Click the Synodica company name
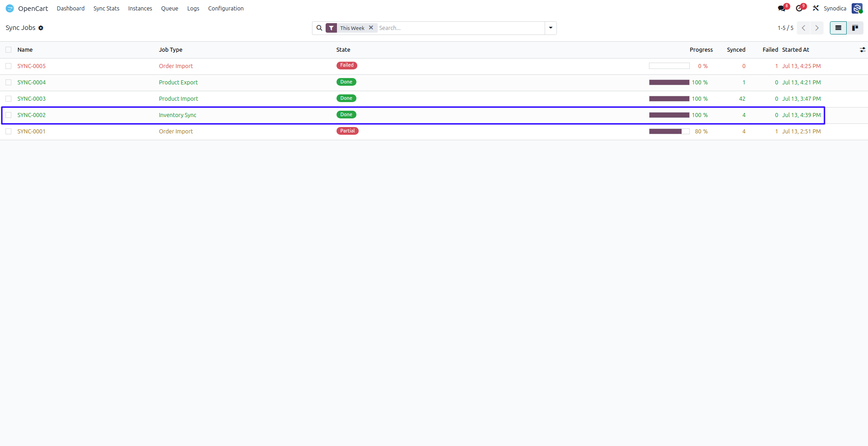This screenshot has width=868, height=446. coord(835,9)
